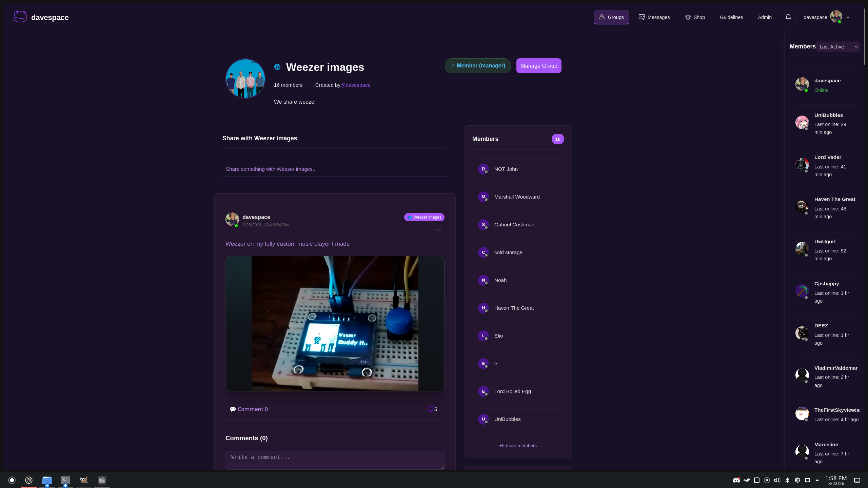Open the Bluetooth tray icon
The image size is (868, 488).
tap(787, 480)
